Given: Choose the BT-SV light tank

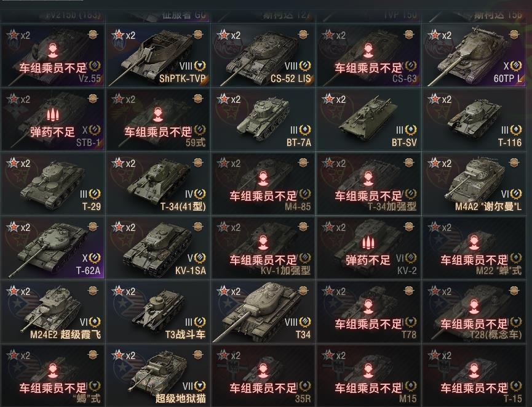Looking at the screenshot, I should (368, 119).
